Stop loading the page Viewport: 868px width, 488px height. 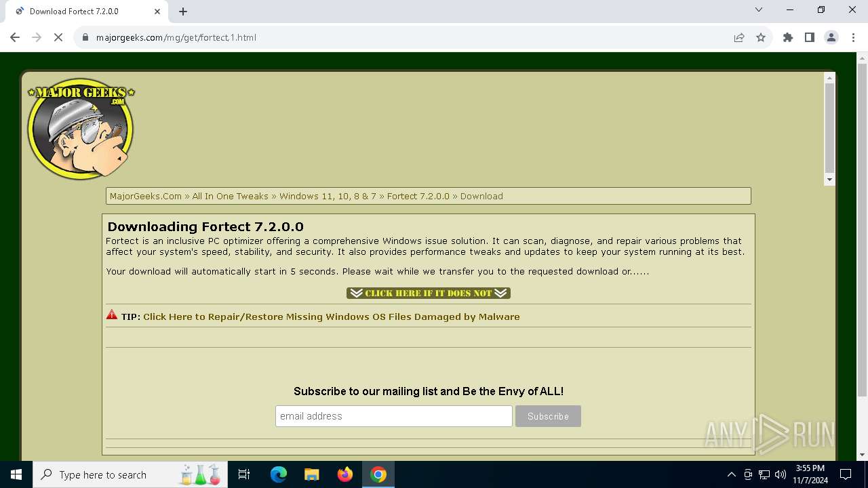tap(58, 37)
